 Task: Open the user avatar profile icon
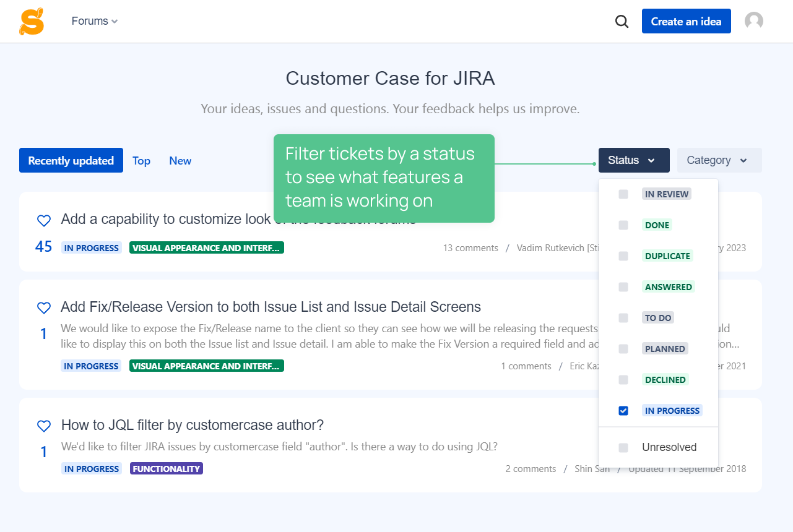coord(753,21)
